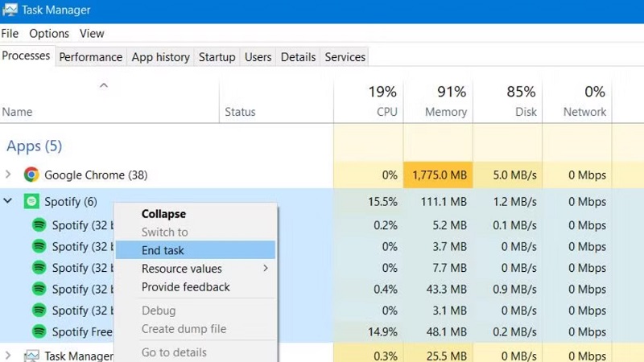Image resolution: width=644 pixels, height=362 pixels.
Task: Click the Task Manager title bar icon
Action: (x=10, y=10)
